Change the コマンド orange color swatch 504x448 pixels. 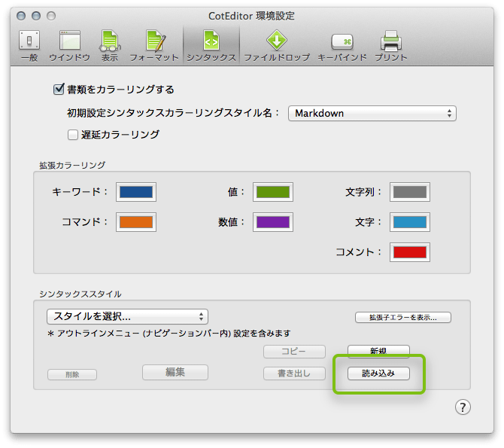[136, 222]
